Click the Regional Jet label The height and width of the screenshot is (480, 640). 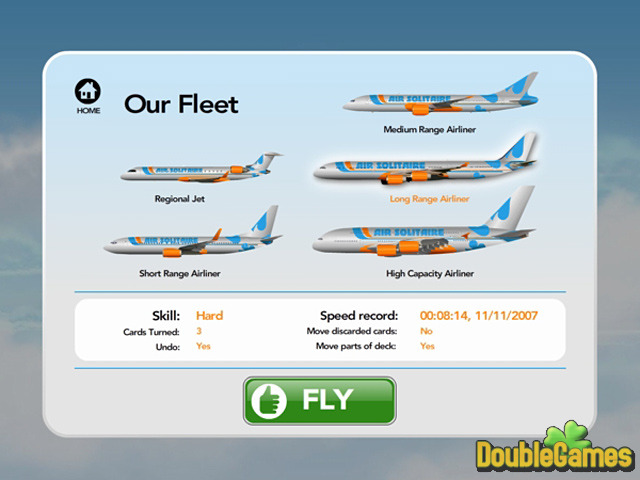pos(179,199)
